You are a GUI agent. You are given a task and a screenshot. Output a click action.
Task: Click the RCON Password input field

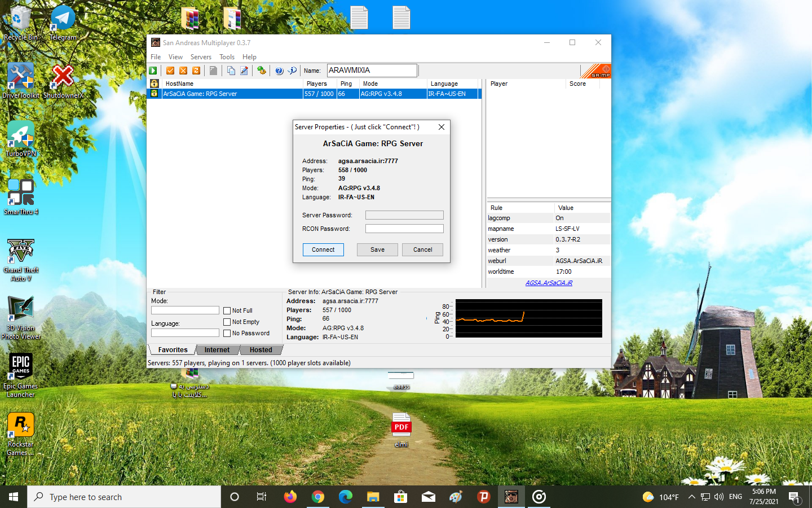[x=404, y=229]
